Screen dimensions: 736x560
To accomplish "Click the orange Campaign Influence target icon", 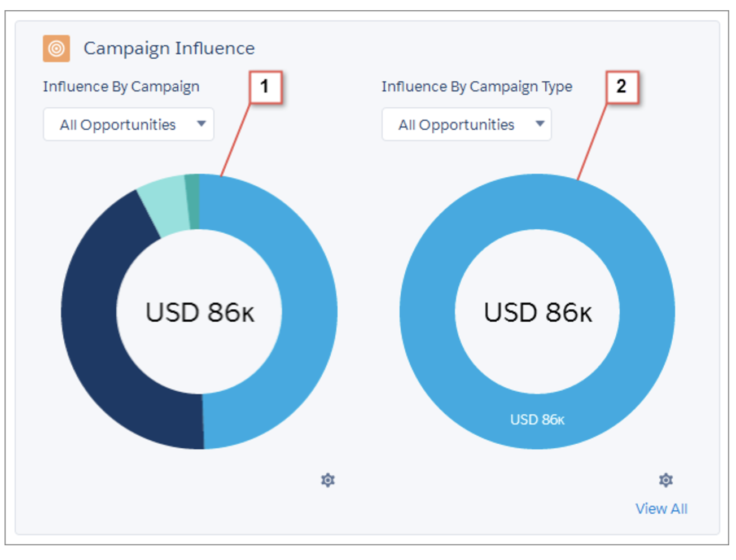I will [56, 49].
